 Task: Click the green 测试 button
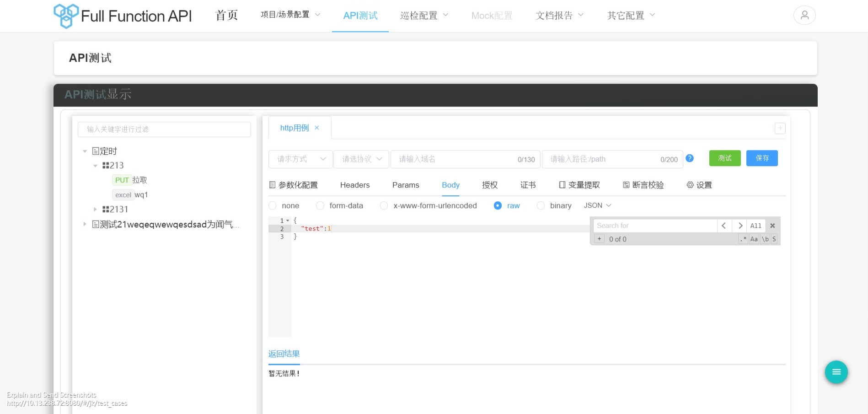tap(725, 158)
